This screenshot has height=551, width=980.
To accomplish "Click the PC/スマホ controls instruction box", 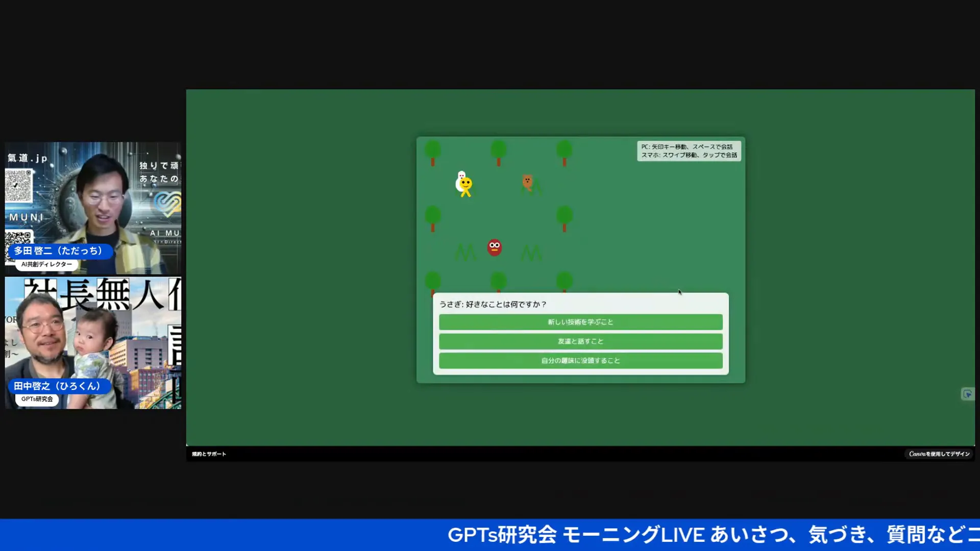I will point(689,151).
